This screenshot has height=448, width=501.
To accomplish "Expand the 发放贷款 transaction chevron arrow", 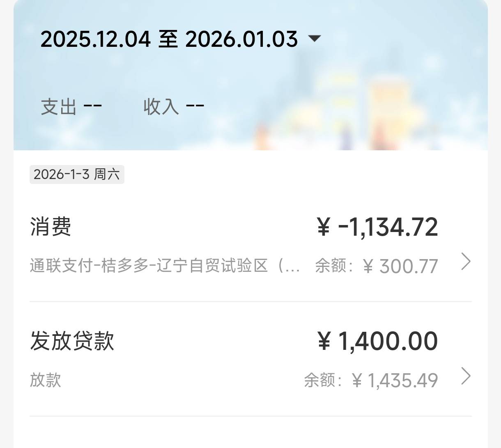I will [x=466, y=376].
